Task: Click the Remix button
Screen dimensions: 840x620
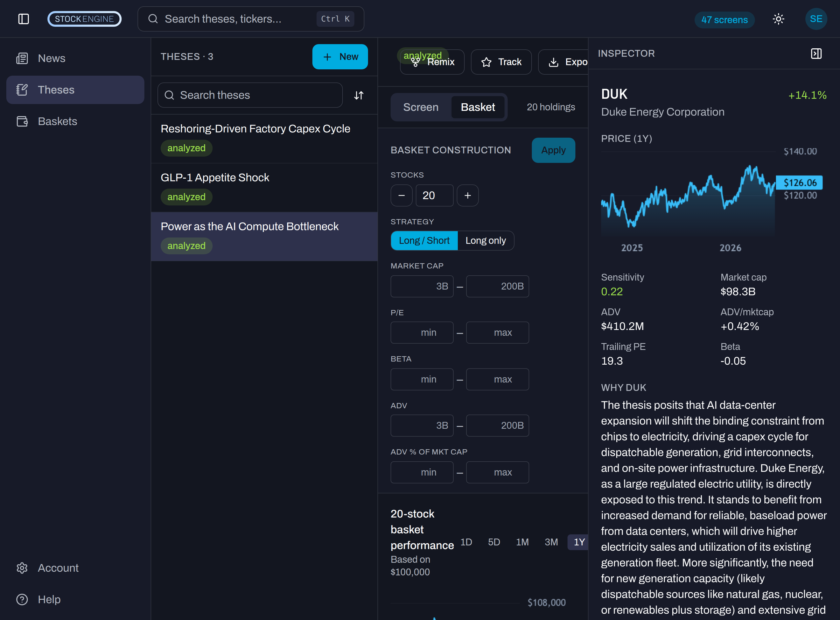Action: click(x=432, y=62)
